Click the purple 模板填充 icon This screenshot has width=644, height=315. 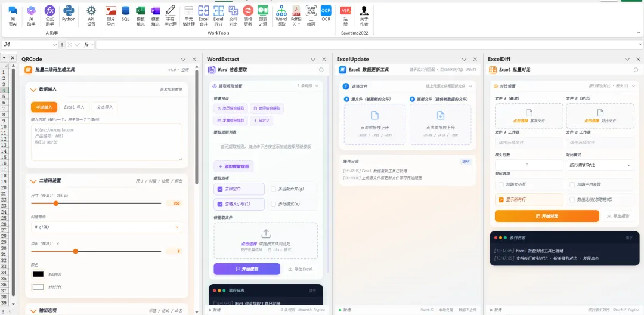pyautogui.click(x=155, y=16)
